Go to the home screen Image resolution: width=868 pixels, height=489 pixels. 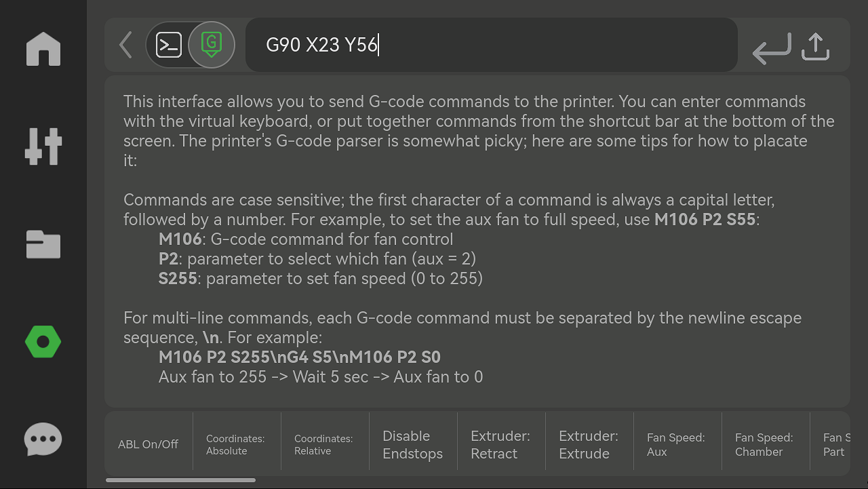(x=43, y=49)
